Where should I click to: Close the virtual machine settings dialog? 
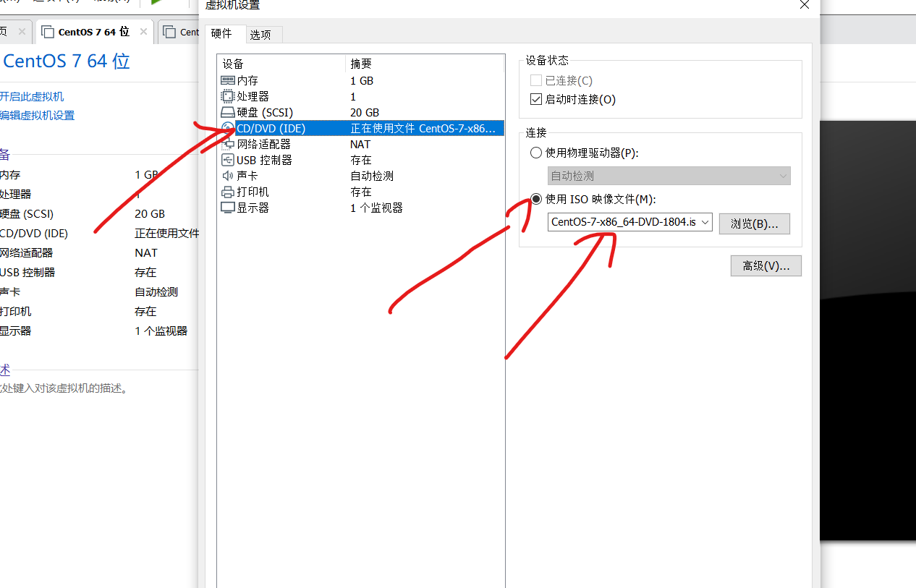point(805,4)
